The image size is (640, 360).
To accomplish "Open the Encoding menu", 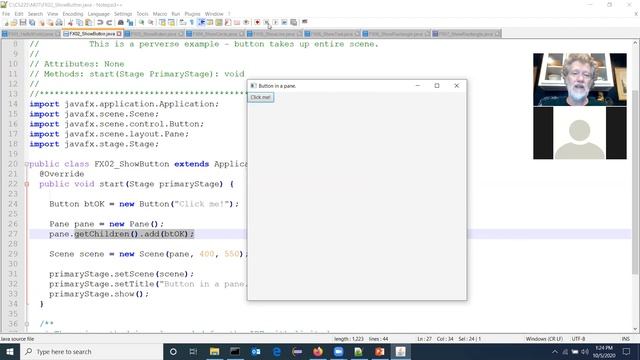I will pyautogui.click(x=73, y=14).
